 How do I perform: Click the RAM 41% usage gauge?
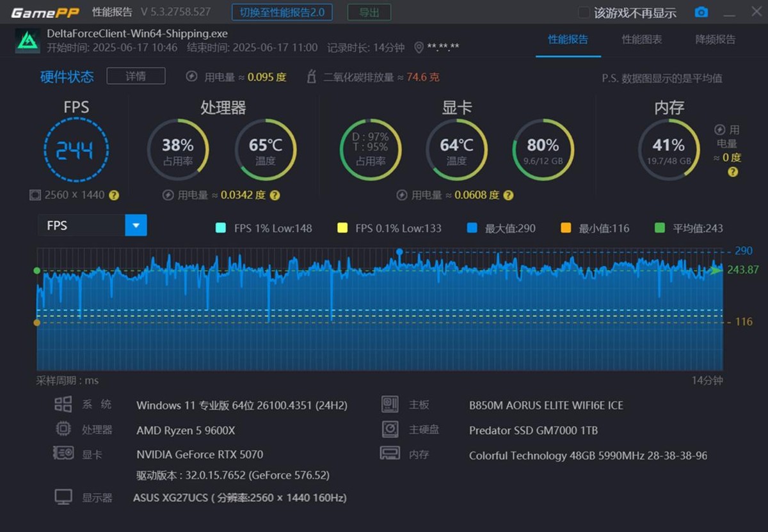[669, 150]
